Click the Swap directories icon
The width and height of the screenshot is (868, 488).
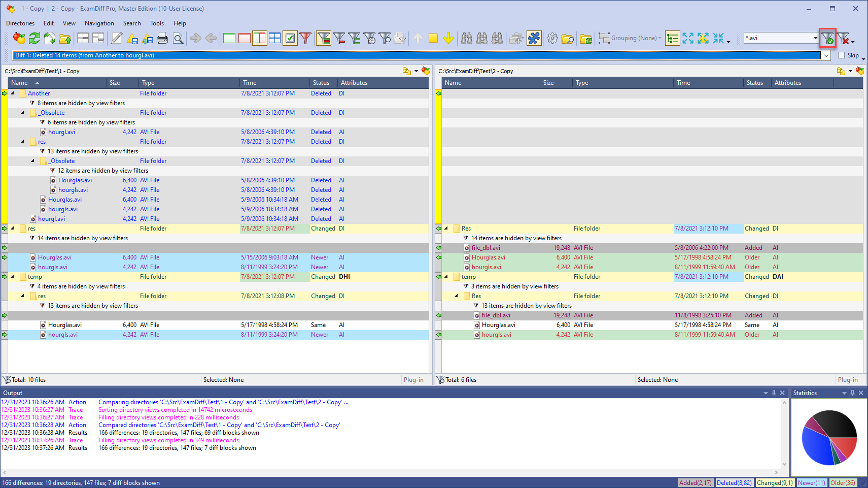(50, 38)
